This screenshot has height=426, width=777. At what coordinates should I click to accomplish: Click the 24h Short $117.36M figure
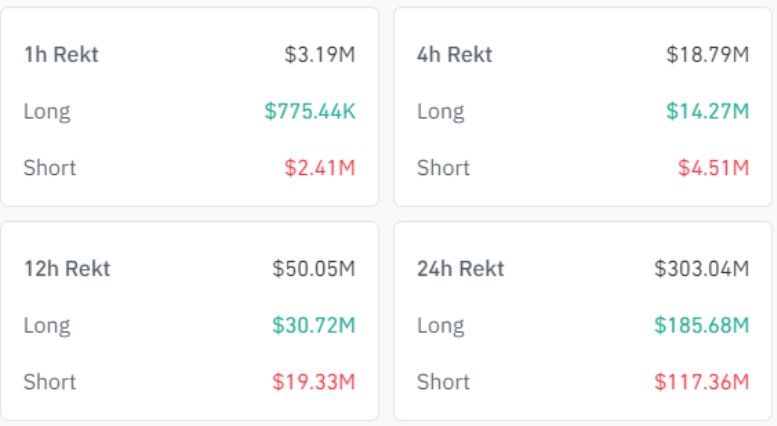pyautogui.click(x=702, y=381)
